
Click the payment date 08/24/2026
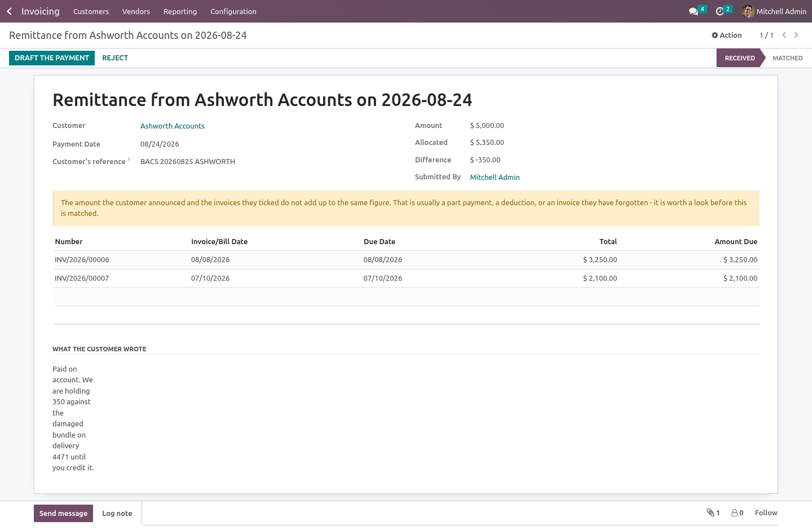click(x=160, y=144)
